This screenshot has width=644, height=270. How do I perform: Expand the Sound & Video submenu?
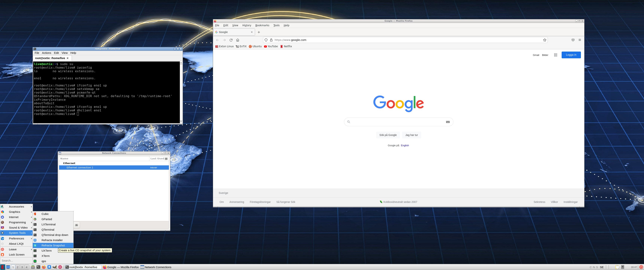tap(16, 228)
